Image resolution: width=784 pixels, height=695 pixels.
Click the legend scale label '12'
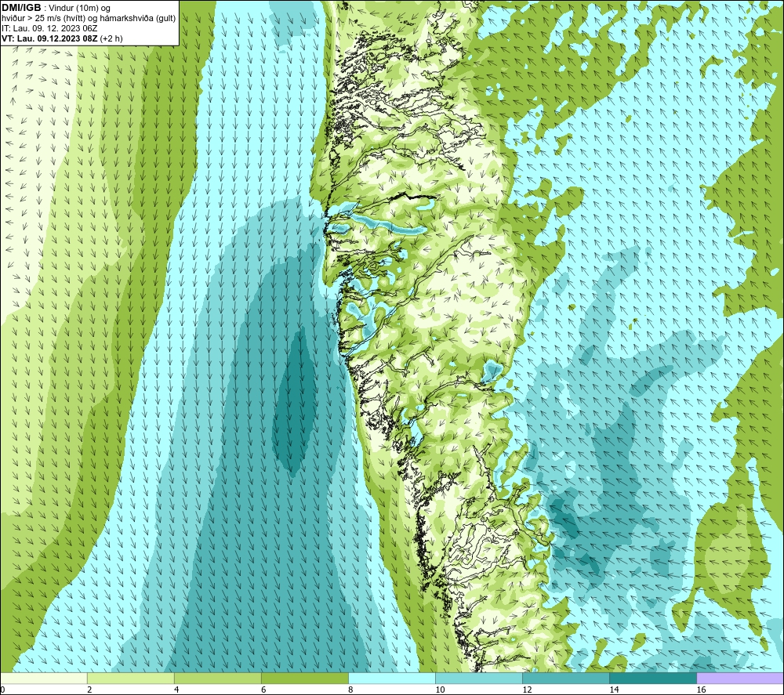[527, 690]
